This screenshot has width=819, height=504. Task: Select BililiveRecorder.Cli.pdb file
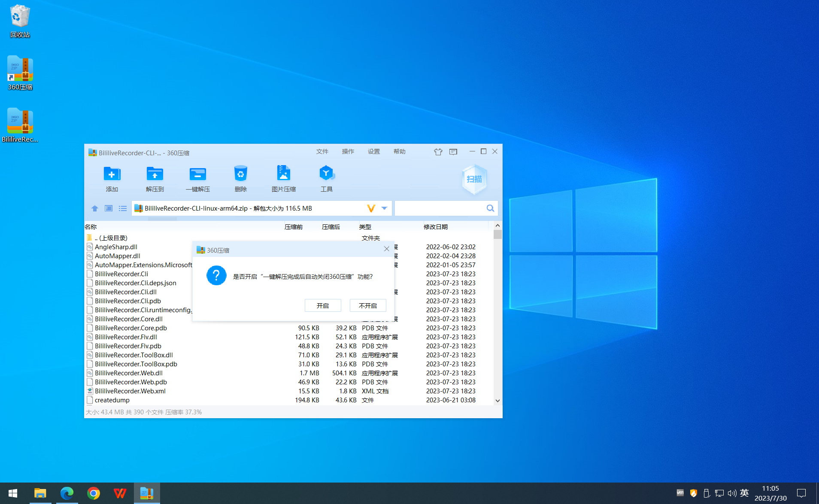click(128, 301)
